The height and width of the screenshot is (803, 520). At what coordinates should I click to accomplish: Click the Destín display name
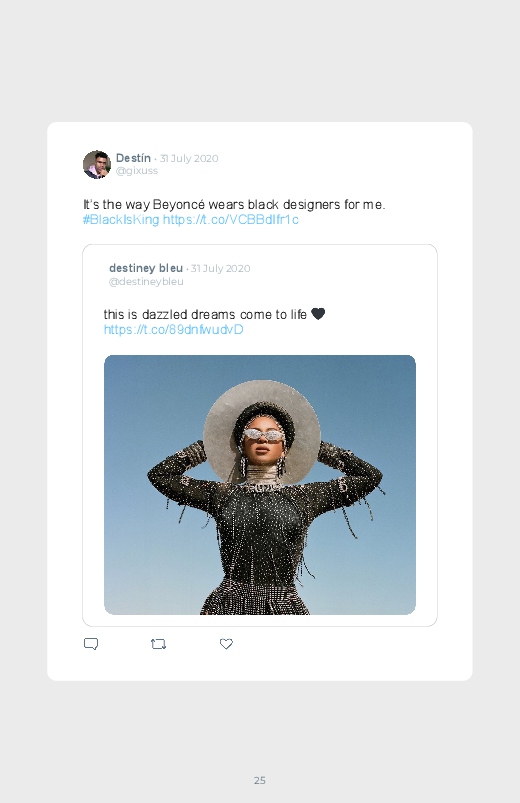(x=133, y=158)
